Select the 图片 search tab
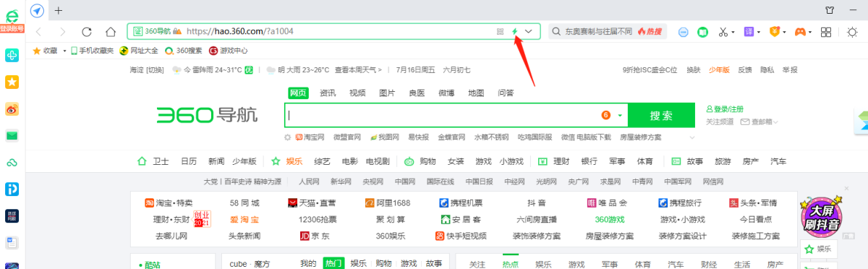The image size is (868, 269). [x=387, y=93]
